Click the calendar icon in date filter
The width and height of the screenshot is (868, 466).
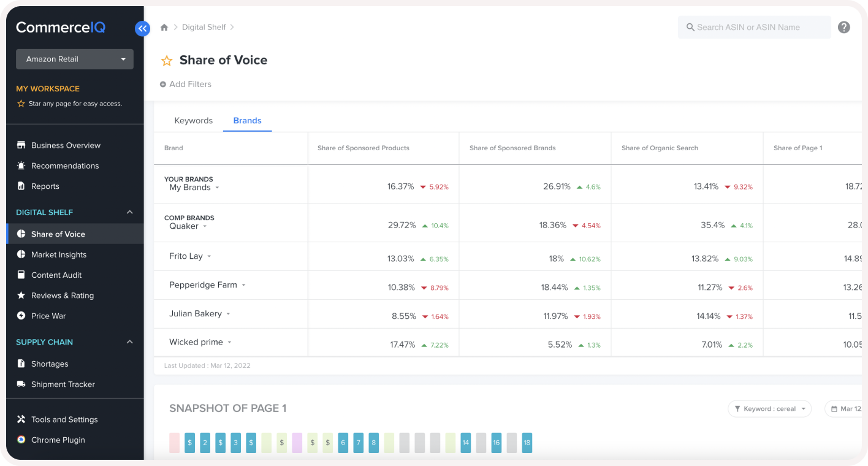click(x=834, y=409)
